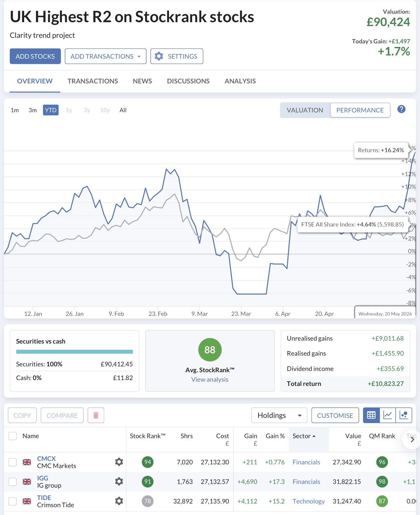
Task: Select the 3m chart range
Action: pos(33,110)
